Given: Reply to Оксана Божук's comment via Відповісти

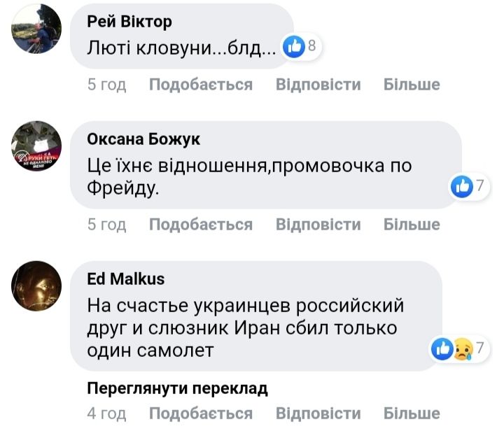Looking at the screenshot, I should point(318,225).
